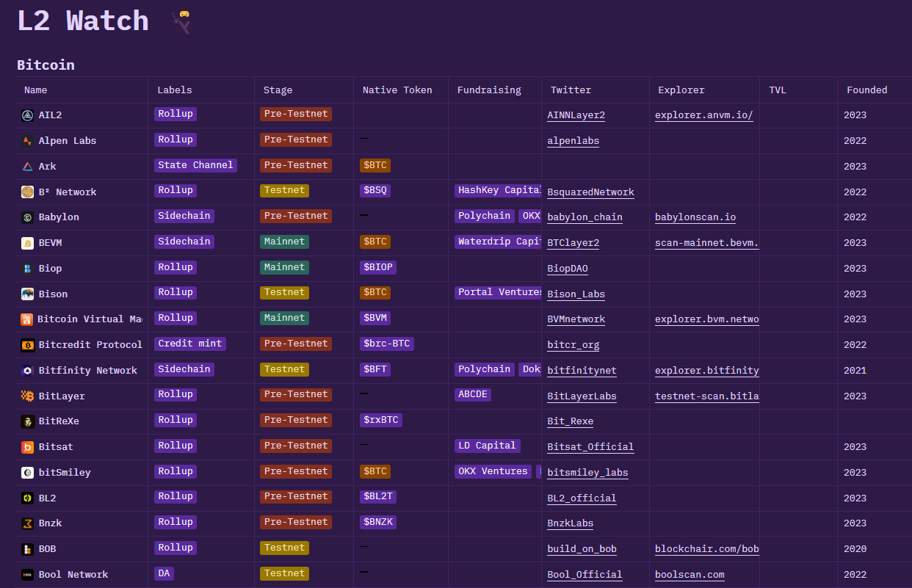
Task: Click the Labels column header
Action: 174,90
